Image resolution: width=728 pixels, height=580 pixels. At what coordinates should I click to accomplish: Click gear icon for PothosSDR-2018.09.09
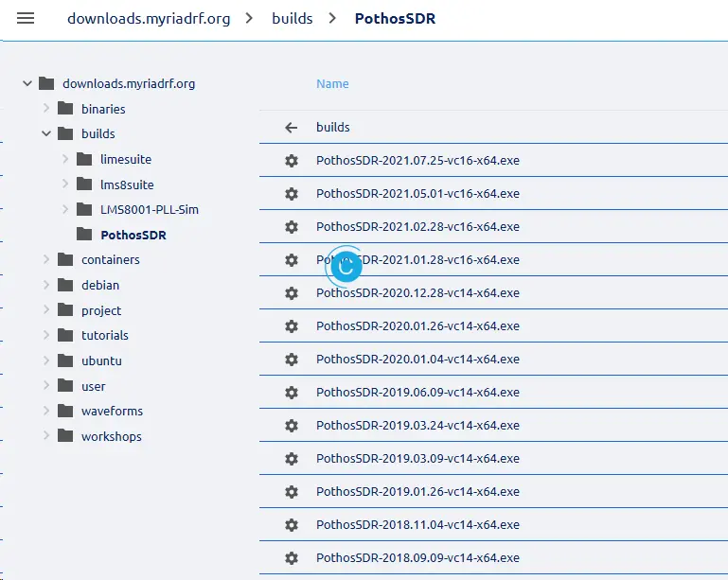coord(292,557)
